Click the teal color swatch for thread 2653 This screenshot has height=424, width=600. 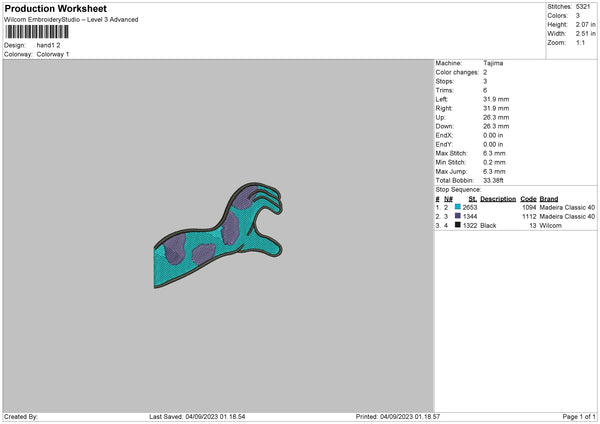(457, 207)
